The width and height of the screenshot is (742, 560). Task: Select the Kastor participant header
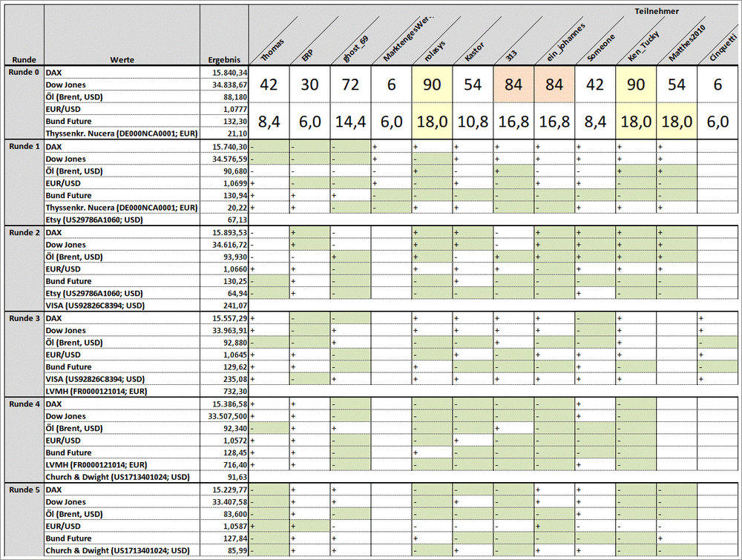pos(475,52)
